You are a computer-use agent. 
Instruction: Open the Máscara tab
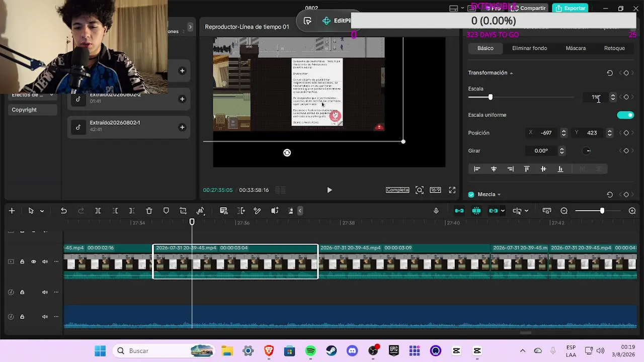point(576,48)
